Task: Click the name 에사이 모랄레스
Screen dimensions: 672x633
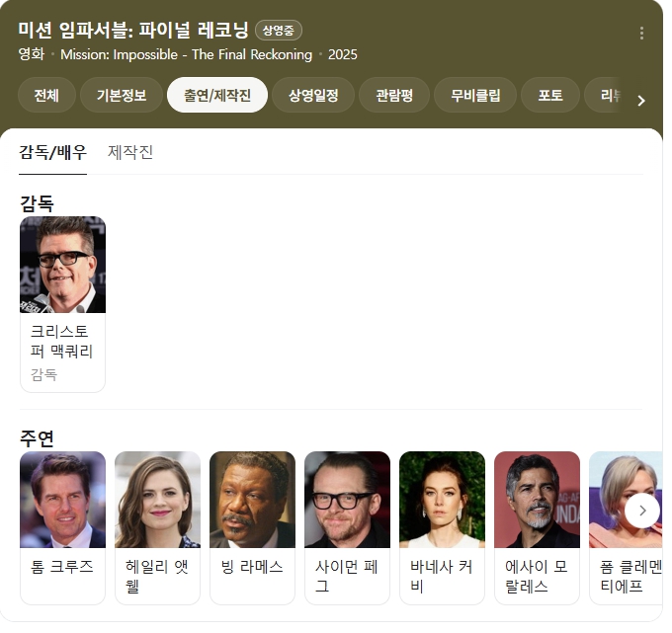Action: coord(537,577)
